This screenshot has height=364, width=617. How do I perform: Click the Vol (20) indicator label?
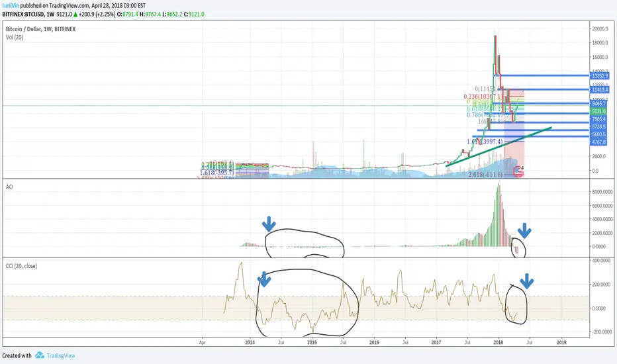pos(15,37)
